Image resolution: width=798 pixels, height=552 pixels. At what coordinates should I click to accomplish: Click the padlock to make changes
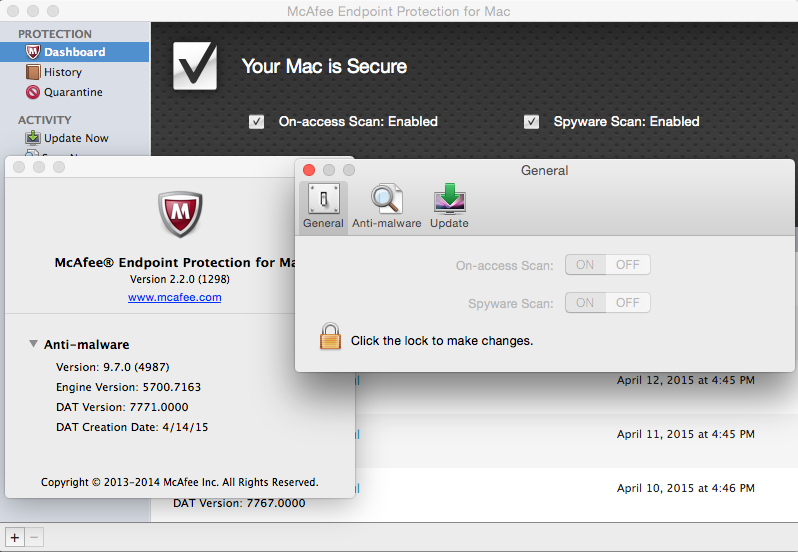330,336
